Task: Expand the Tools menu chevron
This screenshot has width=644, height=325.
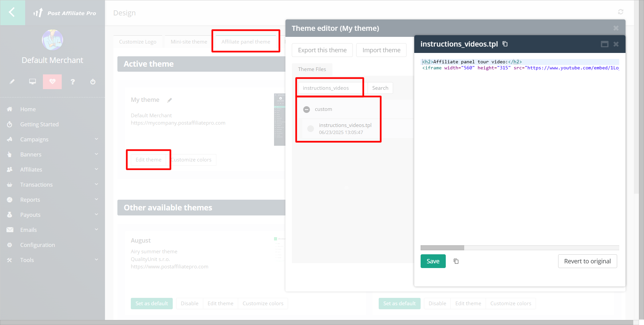Action: (x=97, y=260)
